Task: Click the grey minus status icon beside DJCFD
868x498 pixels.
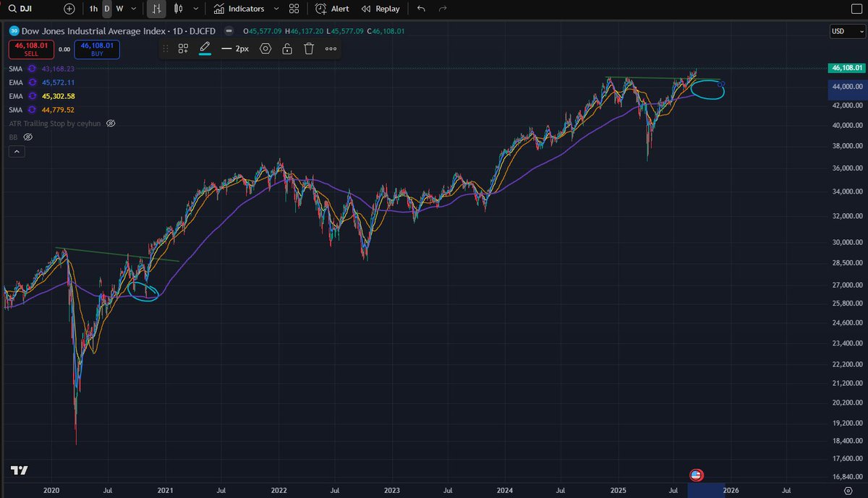Action: (x=229, y=31)
